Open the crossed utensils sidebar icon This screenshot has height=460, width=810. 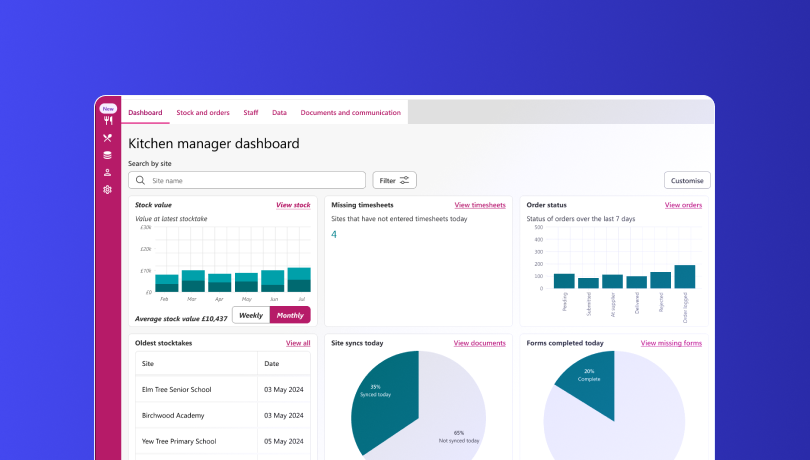tap(108, 138)
